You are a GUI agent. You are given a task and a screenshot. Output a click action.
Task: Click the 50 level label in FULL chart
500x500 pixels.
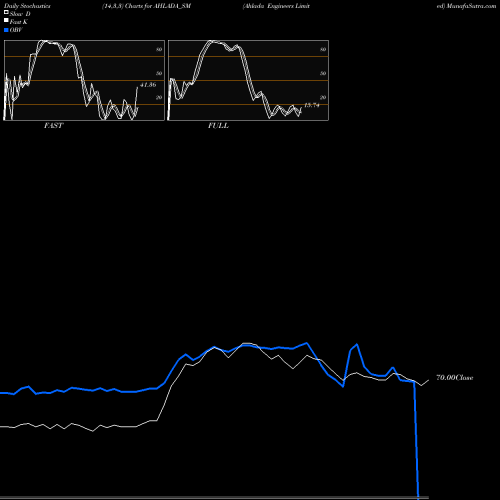click(323, 73)
